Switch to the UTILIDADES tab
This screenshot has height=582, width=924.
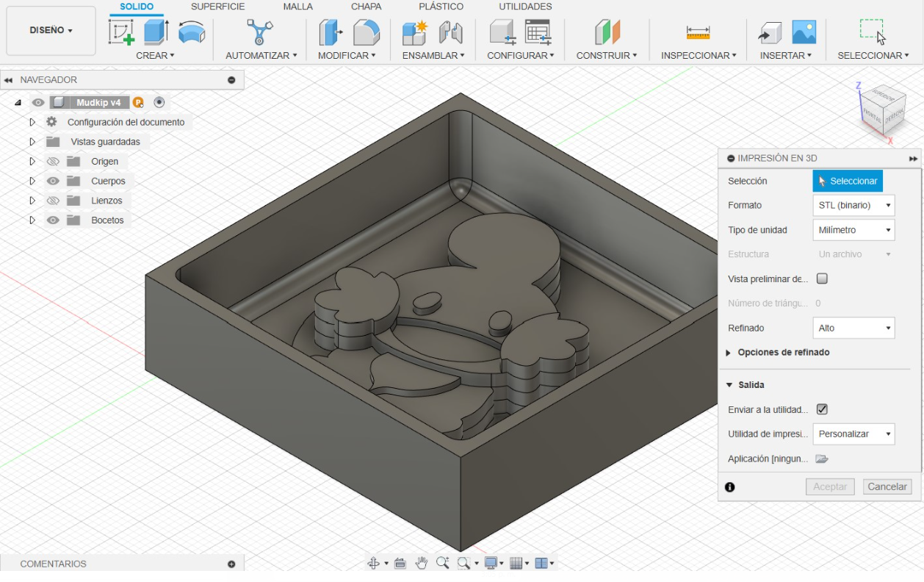click(526, 7)
